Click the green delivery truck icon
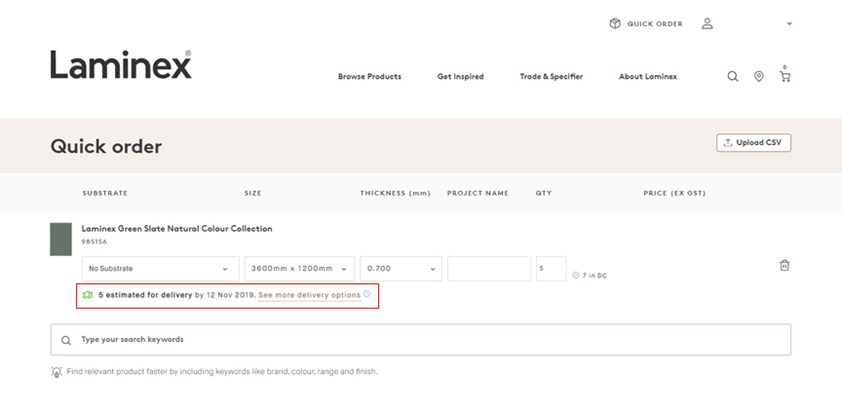The image size is (842, 409). (87, 295)
